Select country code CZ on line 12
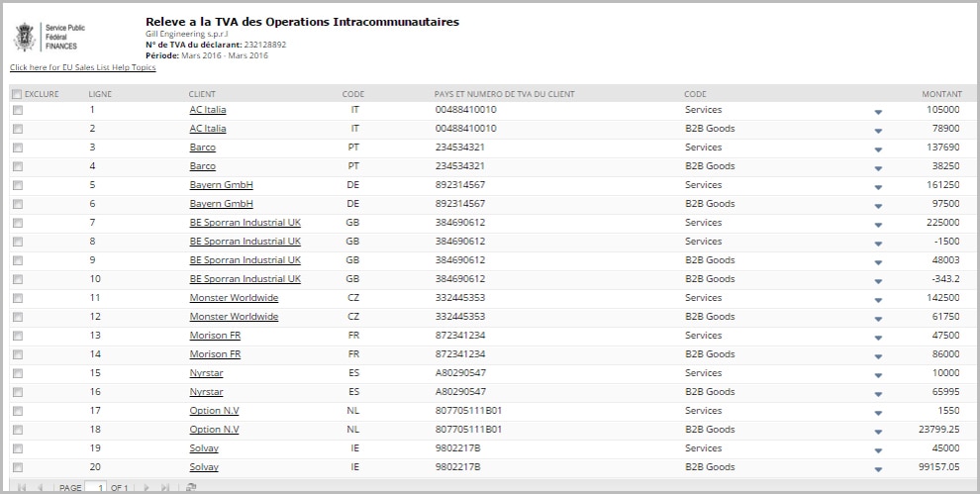This screenshot has height=494, width=980. (353, 317)
